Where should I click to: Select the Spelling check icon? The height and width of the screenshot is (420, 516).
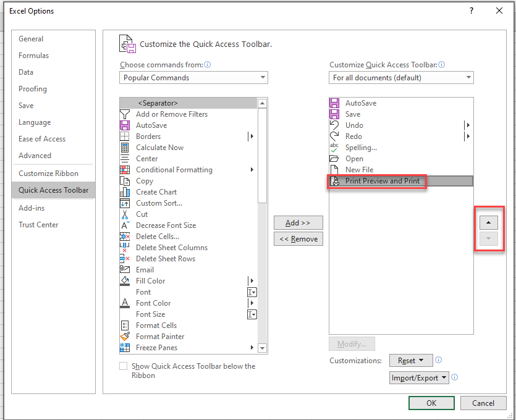(x=334, y=148)
